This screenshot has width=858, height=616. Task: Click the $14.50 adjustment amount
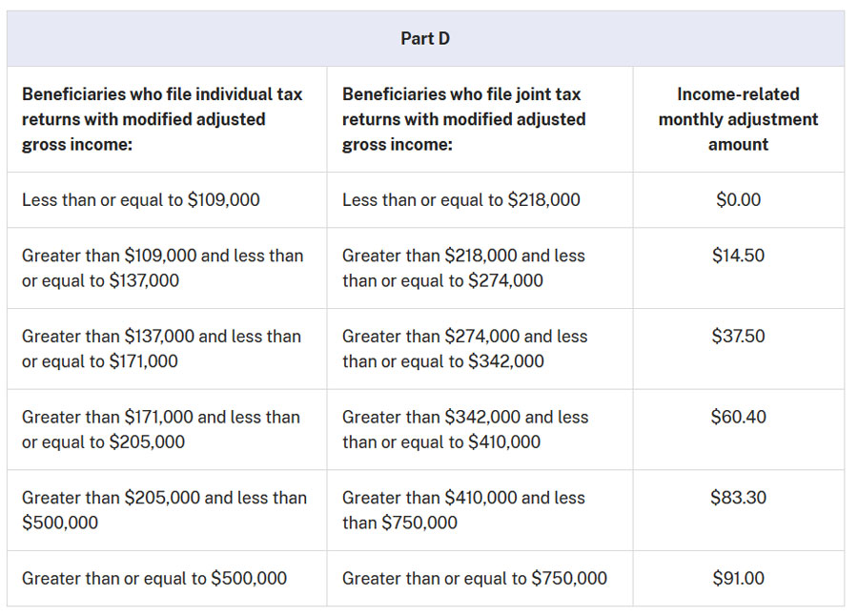738,256
